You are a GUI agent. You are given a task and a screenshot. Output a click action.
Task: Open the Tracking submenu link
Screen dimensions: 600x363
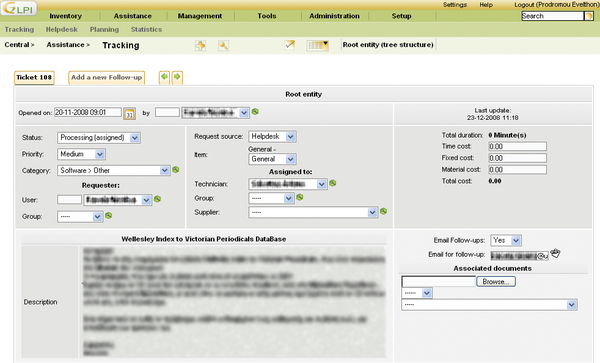(19, 29)
